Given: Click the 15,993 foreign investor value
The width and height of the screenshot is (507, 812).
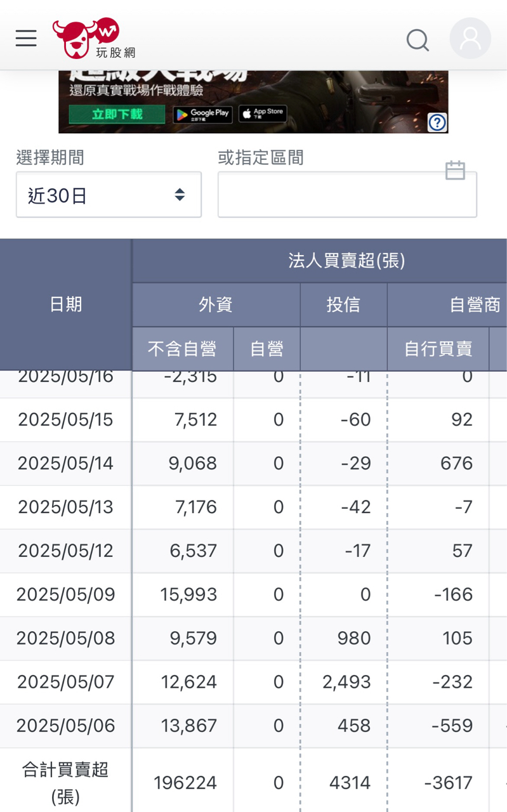Looking at the screenshot, I should [x=189, y=595].
